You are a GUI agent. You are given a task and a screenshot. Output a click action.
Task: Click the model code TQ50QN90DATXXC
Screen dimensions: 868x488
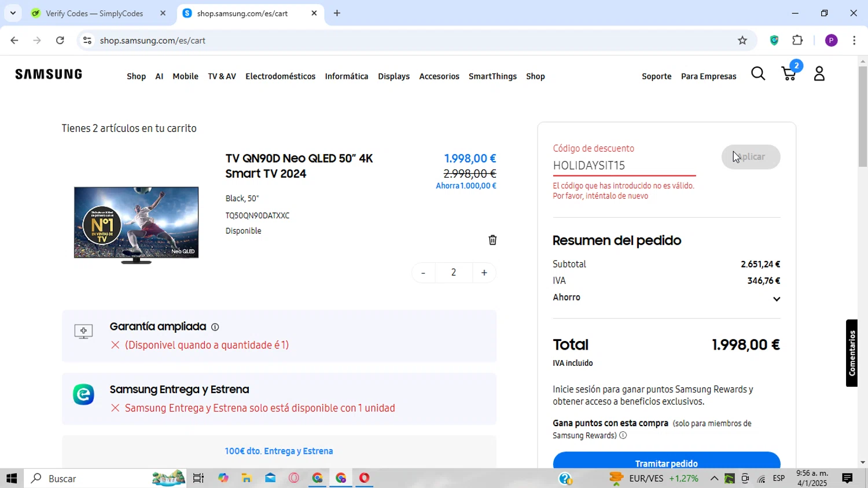coord(258,215)
